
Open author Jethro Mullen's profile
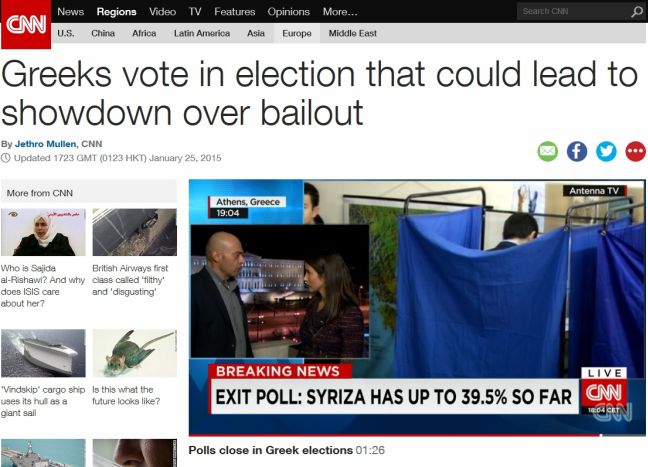click(45, 144)
